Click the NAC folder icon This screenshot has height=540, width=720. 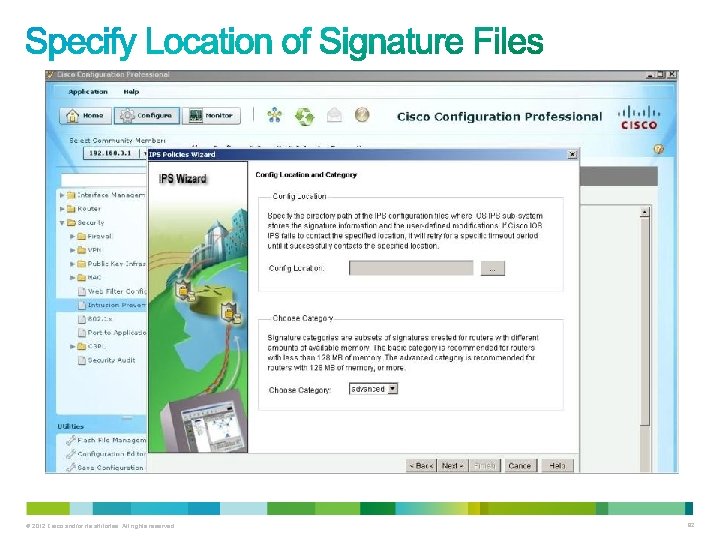coord(81,278)
